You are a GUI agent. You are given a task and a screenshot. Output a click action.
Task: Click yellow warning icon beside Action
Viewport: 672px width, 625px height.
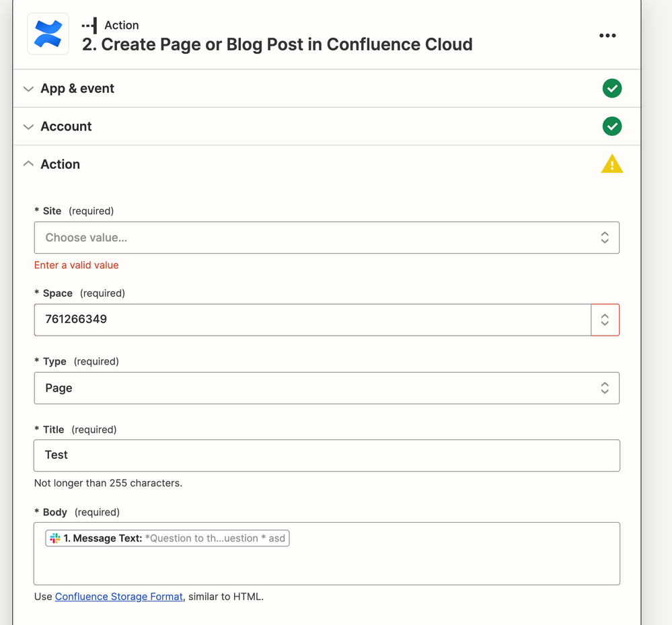point(611,164)
